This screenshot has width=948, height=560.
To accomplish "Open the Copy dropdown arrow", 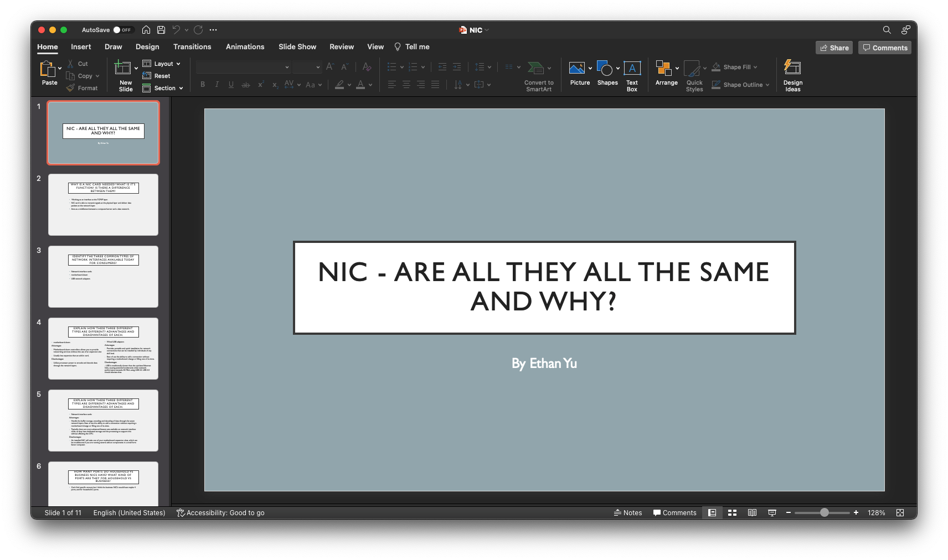I will coord(97,76).
